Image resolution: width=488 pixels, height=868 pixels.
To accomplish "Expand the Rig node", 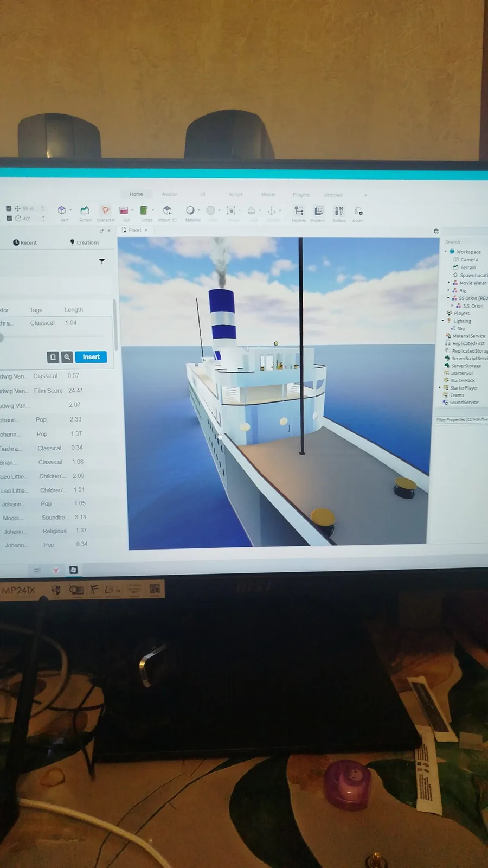I will click(448, 290).
